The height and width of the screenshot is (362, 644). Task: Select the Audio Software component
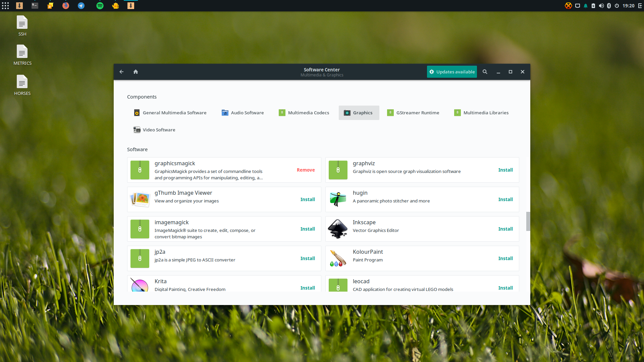(243, 113)
